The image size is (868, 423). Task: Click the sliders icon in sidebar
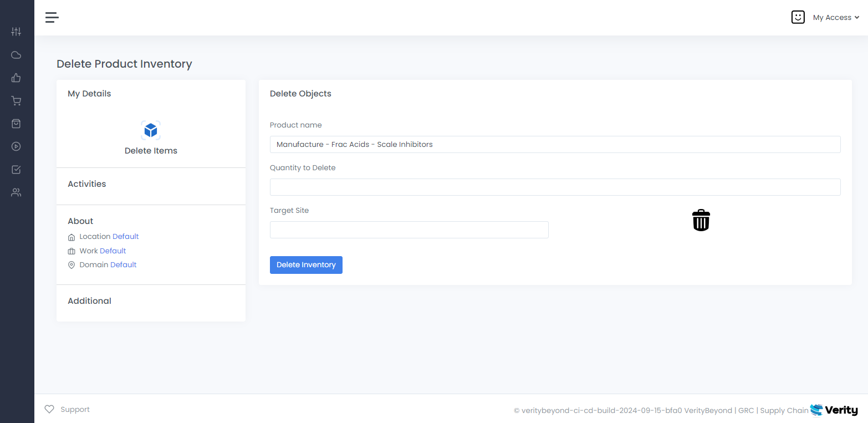tap(16, 32)
